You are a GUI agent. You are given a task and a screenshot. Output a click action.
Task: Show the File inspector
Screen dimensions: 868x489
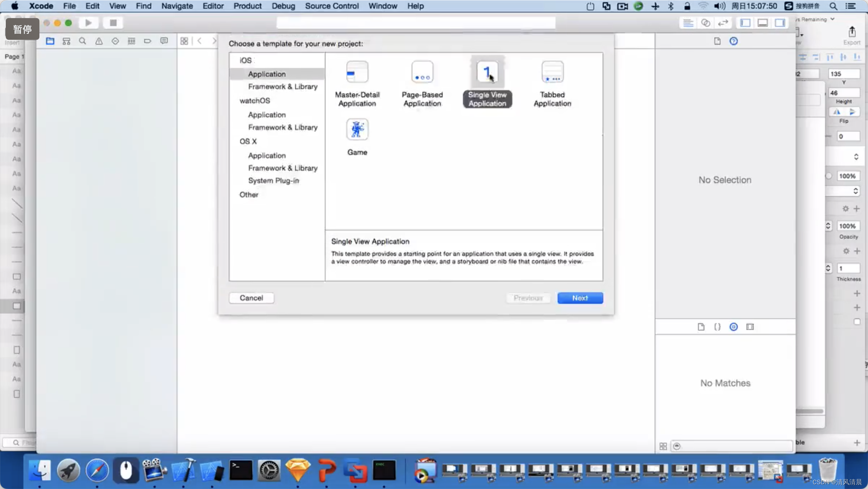click(717, 41)
